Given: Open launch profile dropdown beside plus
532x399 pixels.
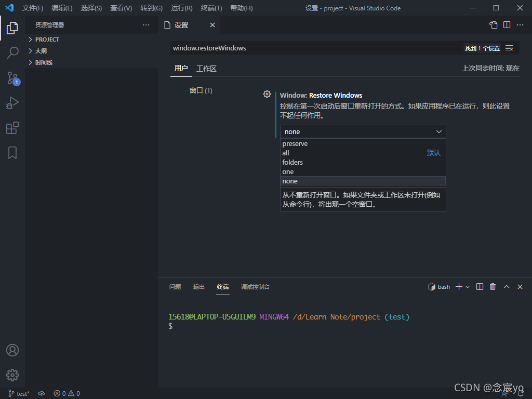Looking at the screenshot, I should (x=468, y=287).
